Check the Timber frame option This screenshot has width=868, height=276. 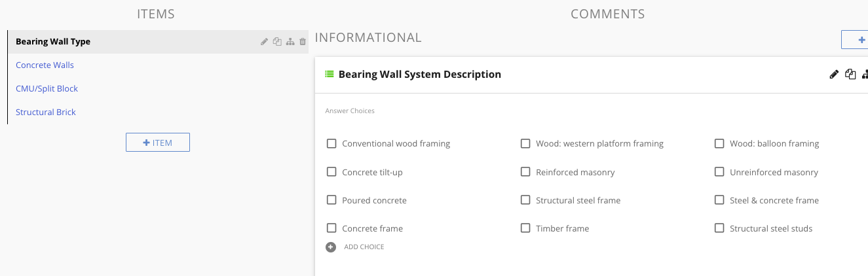(x=525, y=228)
